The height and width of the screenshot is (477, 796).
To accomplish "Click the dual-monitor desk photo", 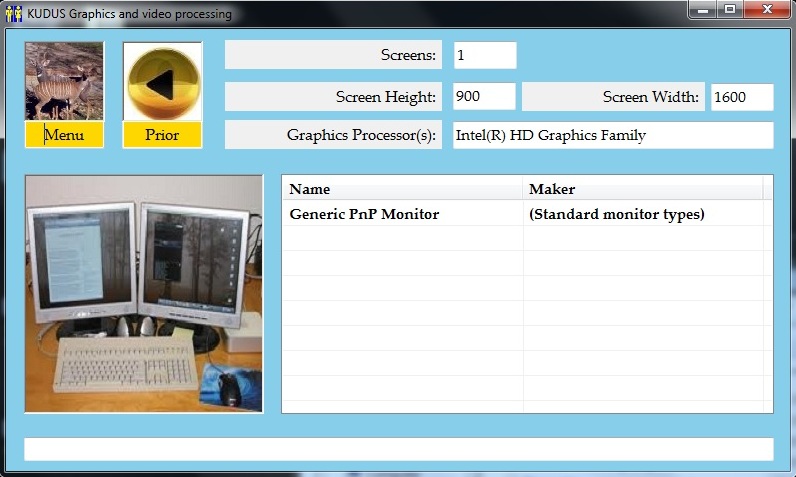I will click(144, 293).
